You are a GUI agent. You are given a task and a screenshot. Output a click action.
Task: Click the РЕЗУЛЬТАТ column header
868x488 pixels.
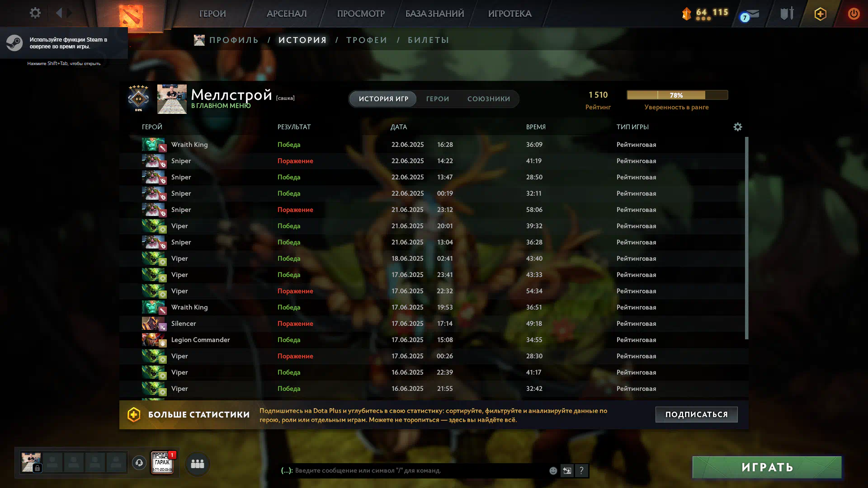point(294,127)
